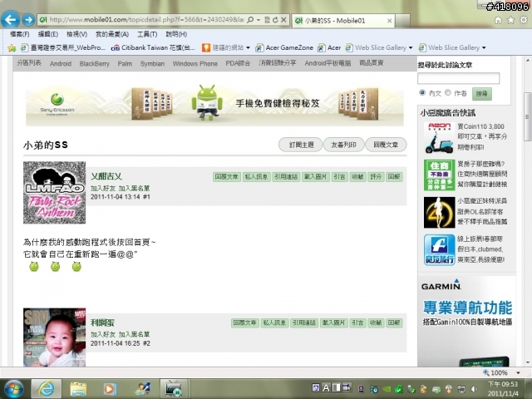Click the 訂閱主題 button
Screen dimensions: 532x399
click(301, 145)
